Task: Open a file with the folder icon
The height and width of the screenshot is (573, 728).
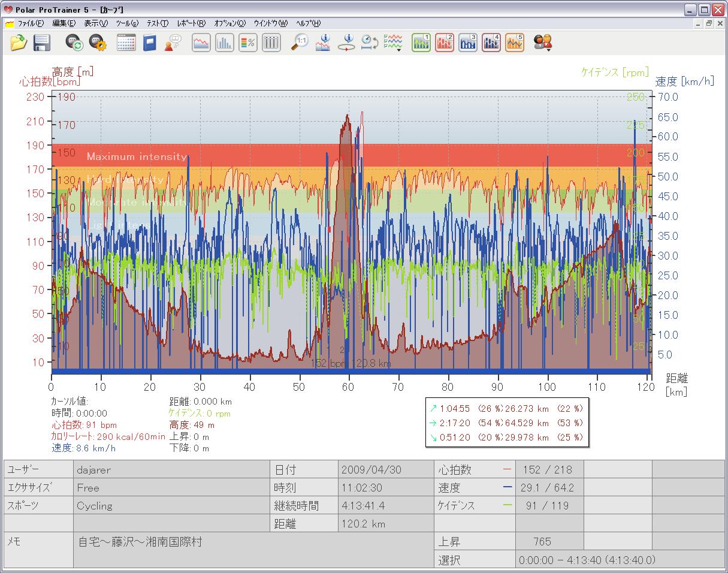Action: [x=19, y=43]
